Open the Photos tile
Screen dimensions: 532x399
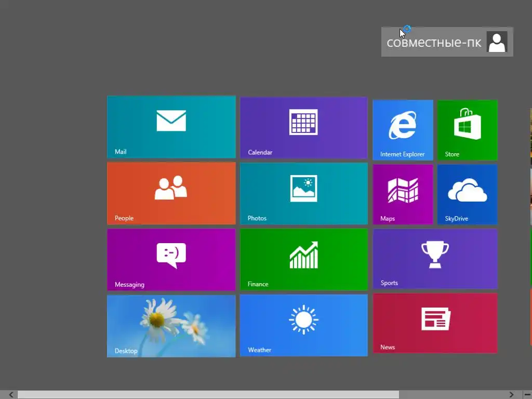point(303,193)
